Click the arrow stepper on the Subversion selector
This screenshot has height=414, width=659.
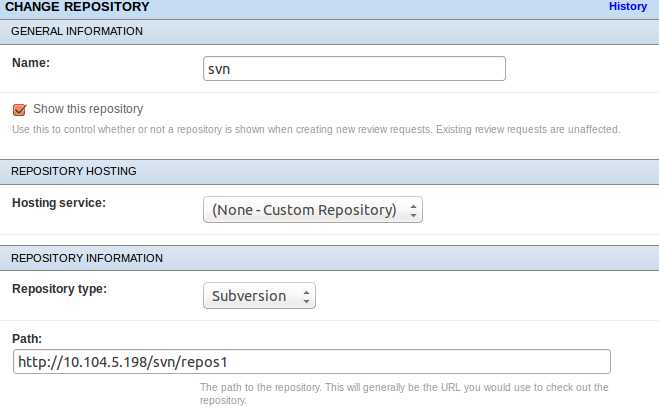pyautogui.click(x=307, y=296)
